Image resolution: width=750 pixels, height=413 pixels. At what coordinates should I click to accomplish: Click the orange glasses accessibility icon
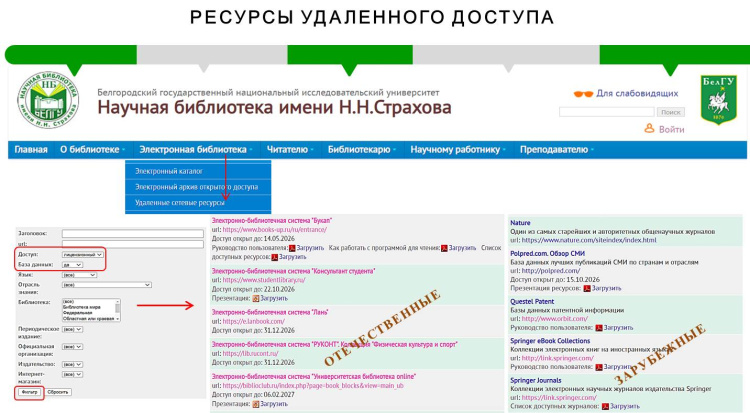[583, 94]
